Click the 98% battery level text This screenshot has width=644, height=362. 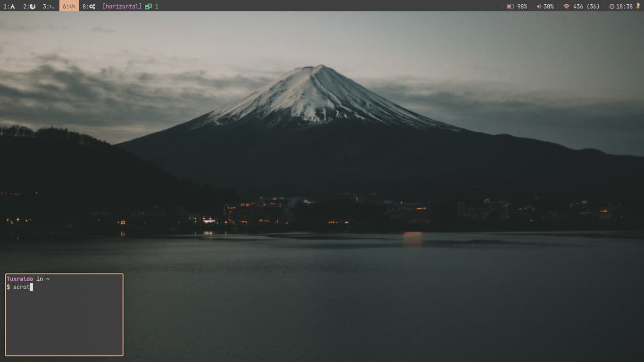(x=522, y=7)
